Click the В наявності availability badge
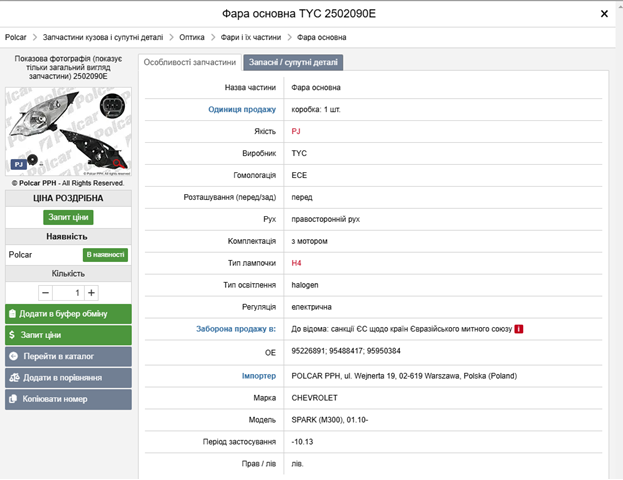The width and height of the screenshot is (623, 480). click(x=105, y=255)
